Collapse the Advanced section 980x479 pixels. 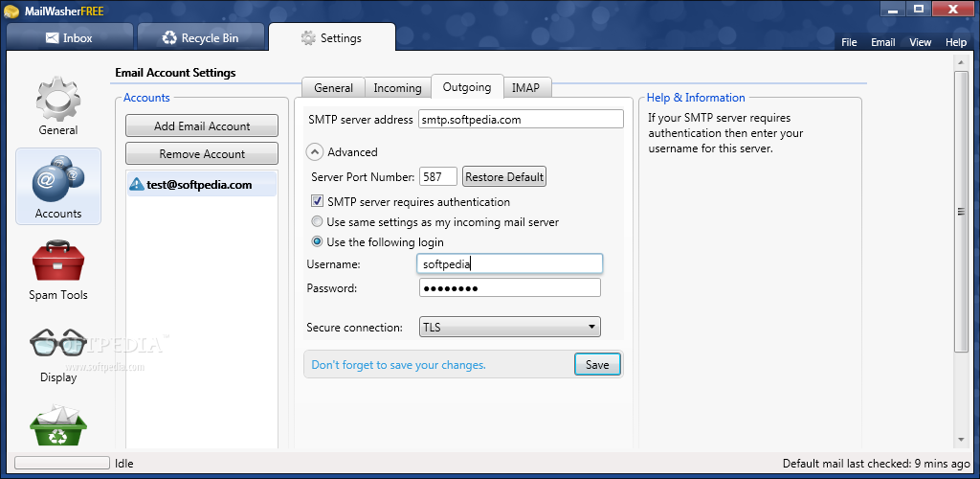point(314,151)
